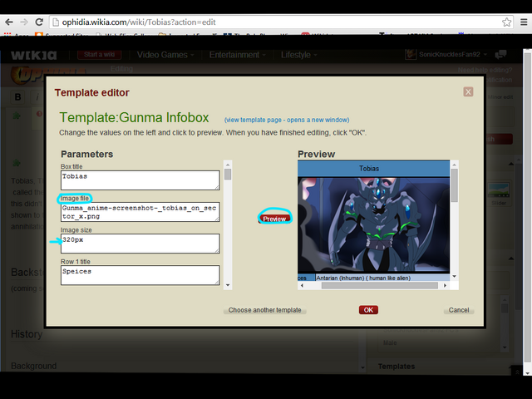Click the Box title input with Tobias
Image resolution: width=532 pixels, height=399 pixels.
[x=140, y=180]
